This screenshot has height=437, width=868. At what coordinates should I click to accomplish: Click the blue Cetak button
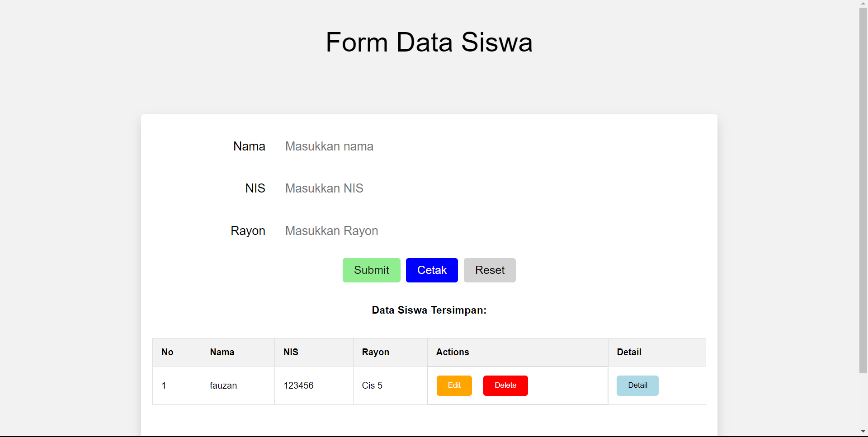(431, 270)
